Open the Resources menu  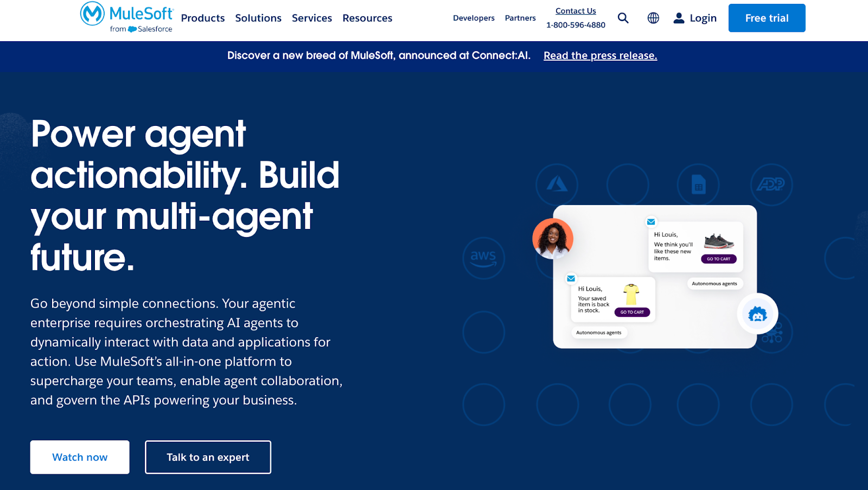point(367,18)
